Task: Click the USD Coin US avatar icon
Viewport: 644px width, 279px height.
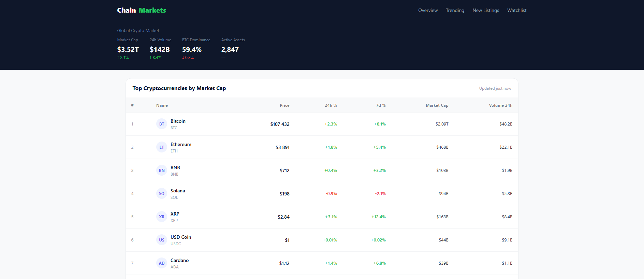Action: coord(162,240)
